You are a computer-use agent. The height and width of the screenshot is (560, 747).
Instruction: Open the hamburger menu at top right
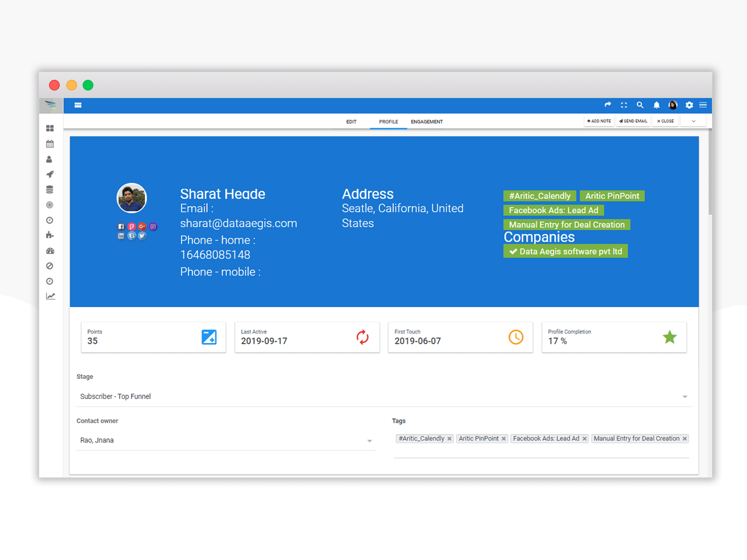pyautogui.click(x=703, y=105)
